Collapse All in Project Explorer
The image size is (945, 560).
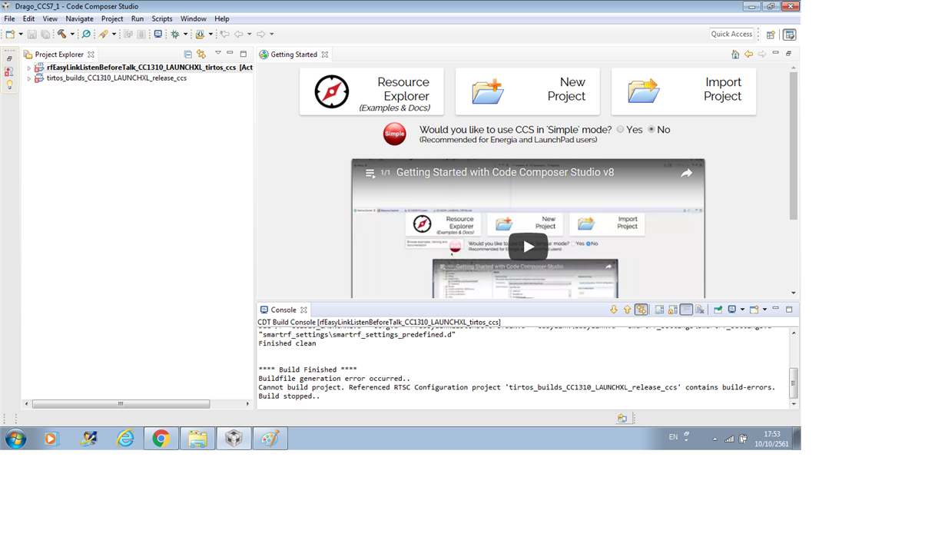coord(188,54)
